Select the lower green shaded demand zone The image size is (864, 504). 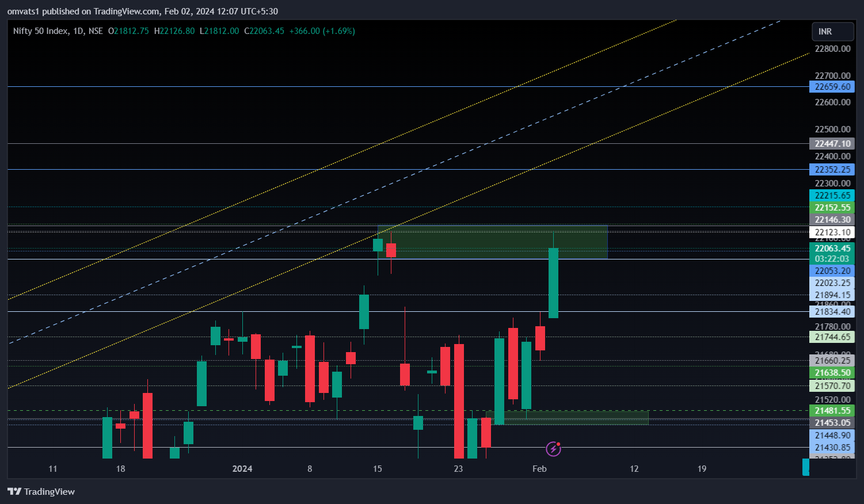tap(567, 418)
